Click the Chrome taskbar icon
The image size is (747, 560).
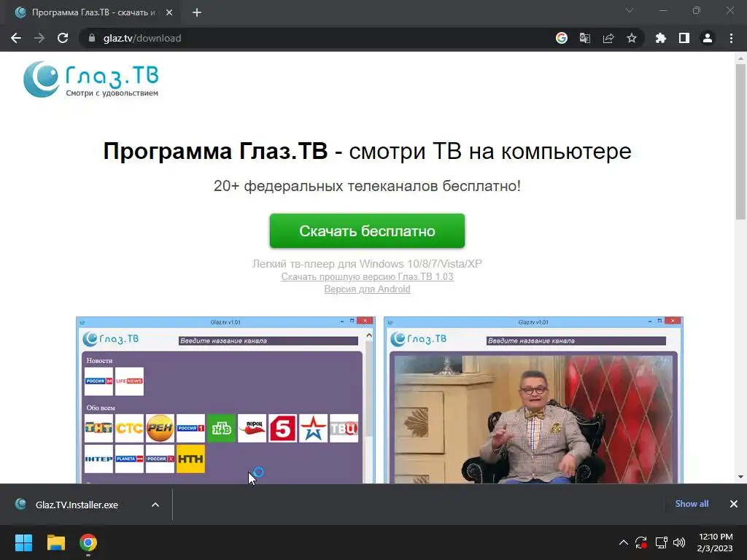click(88, 542)
